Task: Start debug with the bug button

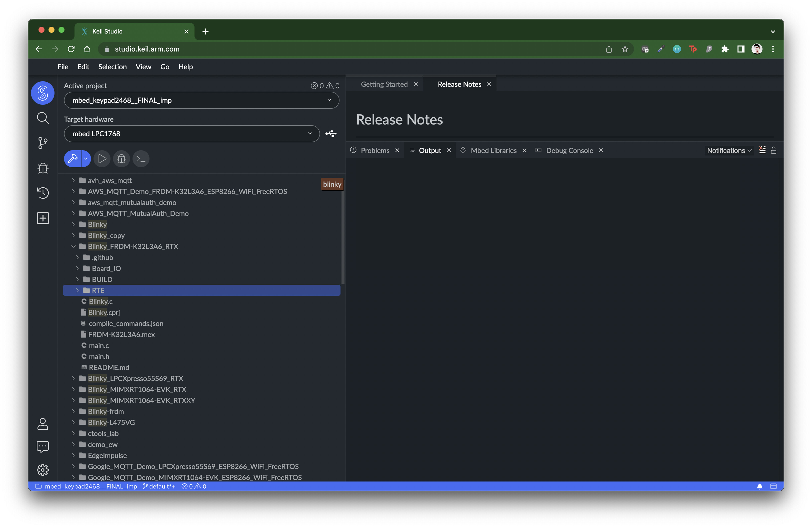Action: pyautogui.click(x=121, y=158)
